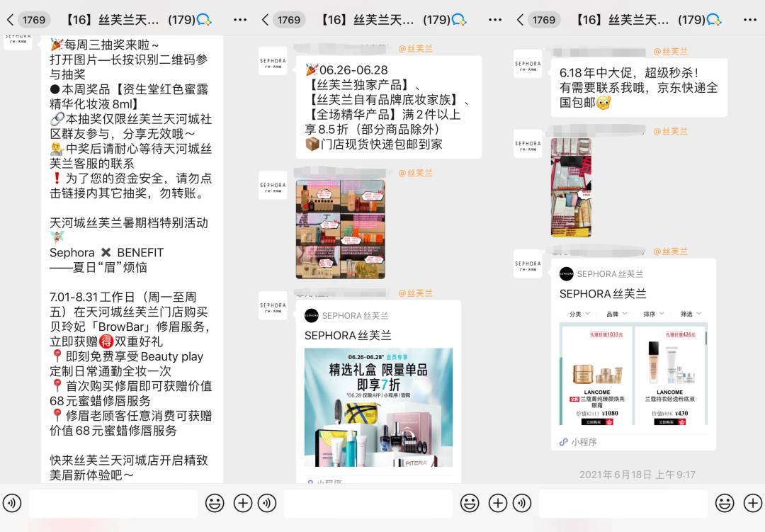Expand the 品牌 brand dropdown

pos(616,314)
